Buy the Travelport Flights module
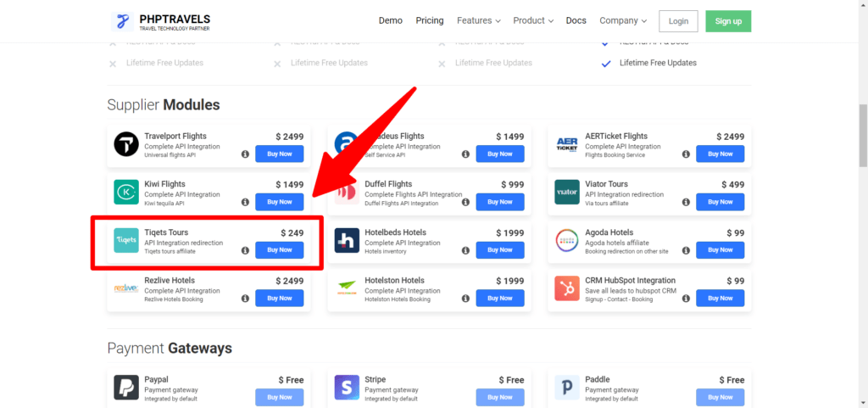Image resolution: width=868 pixels, height=408 pixels. (280, 154)
